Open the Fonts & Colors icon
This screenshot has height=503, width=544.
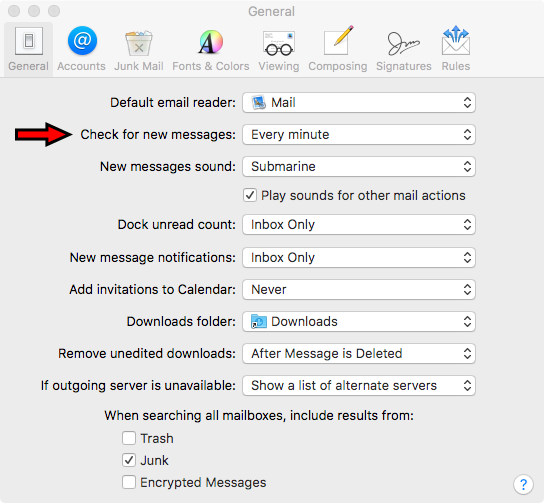click(x=211, y=42)
